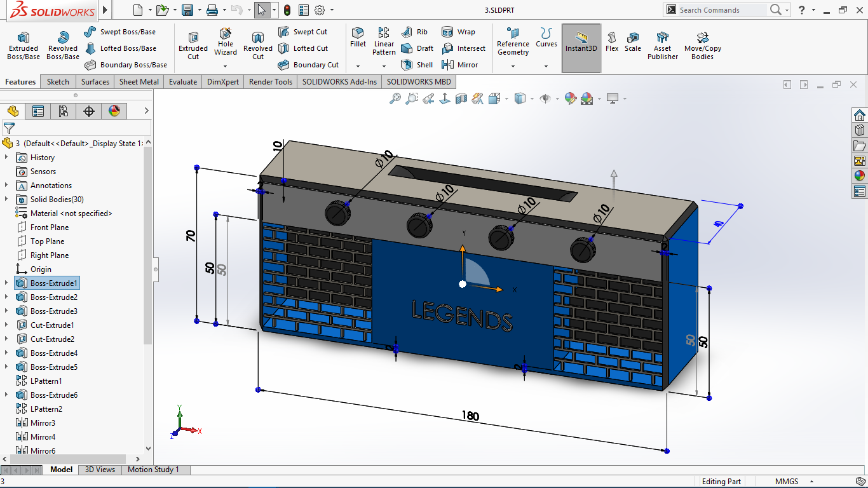Screen dimensions: 868x488
Task: Open the SOLIDWORKS MBD tab
Action: pyautogui.click(x=419, y=81)
